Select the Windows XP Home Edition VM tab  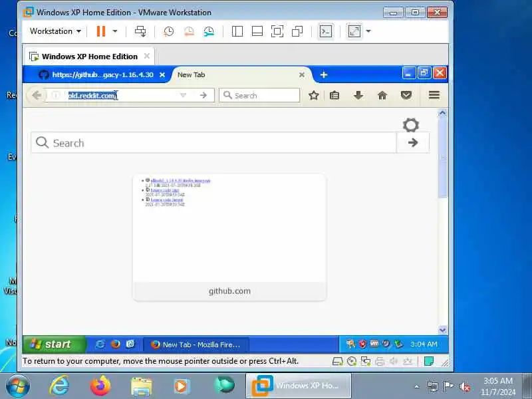(x=89, y=57)
